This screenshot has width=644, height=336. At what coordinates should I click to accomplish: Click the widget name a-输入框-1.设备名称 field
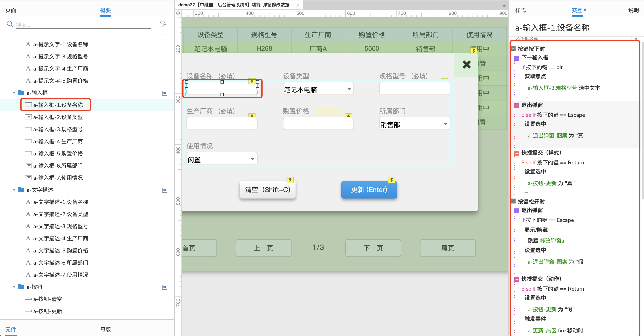552,27
